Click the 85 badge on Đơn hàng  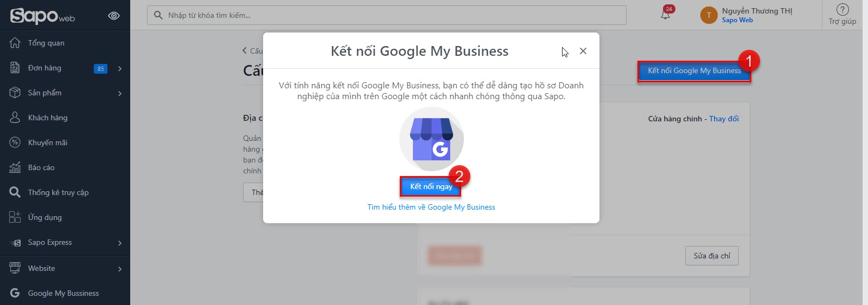tap(100, 69)
